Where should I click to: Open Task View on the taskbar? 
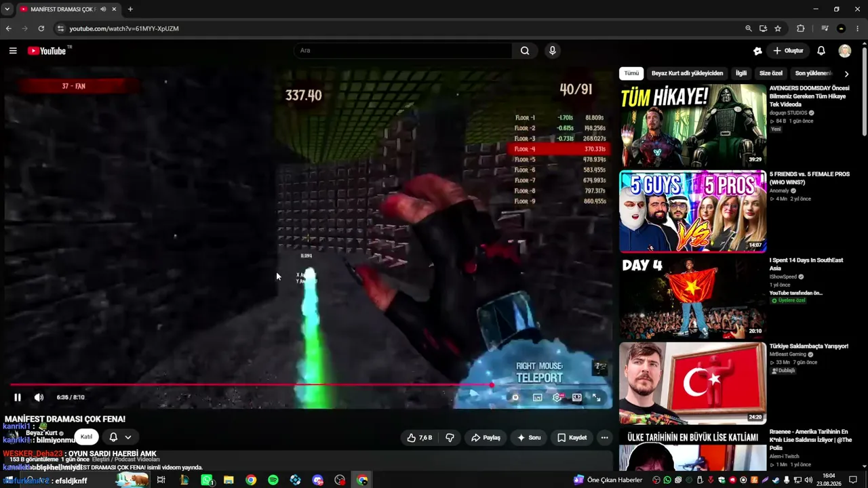[x=161, y=481]
